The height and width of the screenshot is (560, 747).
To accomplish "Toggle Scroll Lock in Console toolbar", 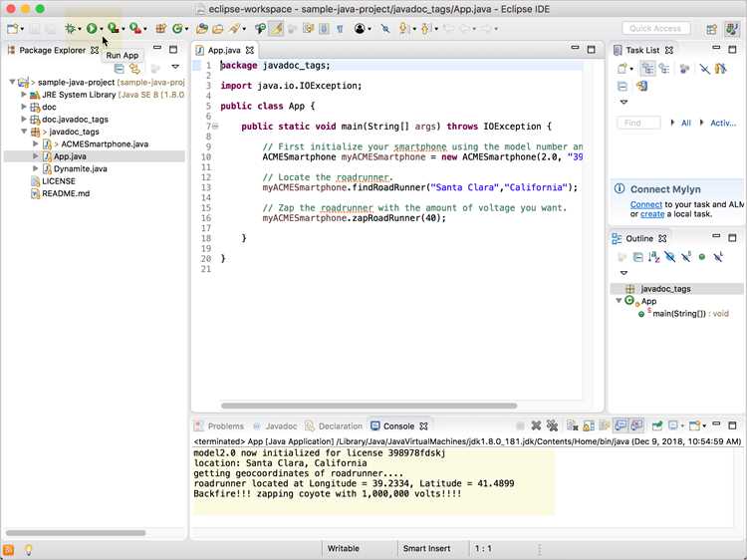I will click(589, 425).
